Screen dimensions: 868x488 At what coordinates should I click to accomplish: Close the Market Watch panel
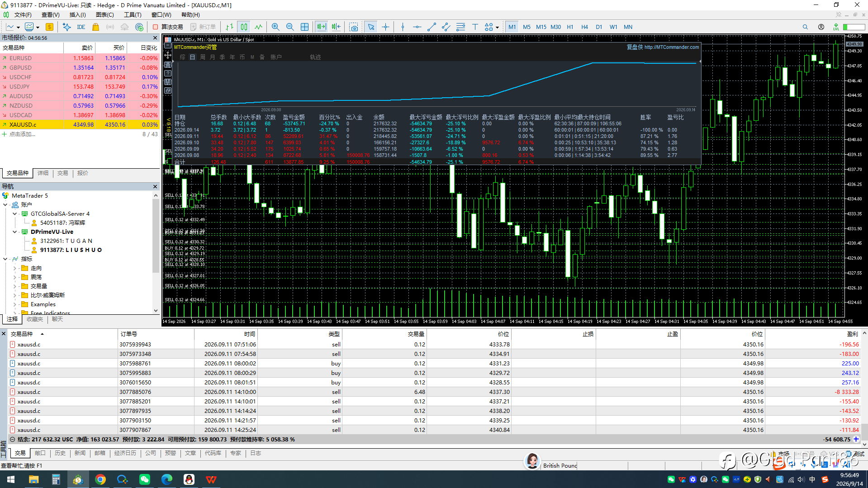point(155,38)
